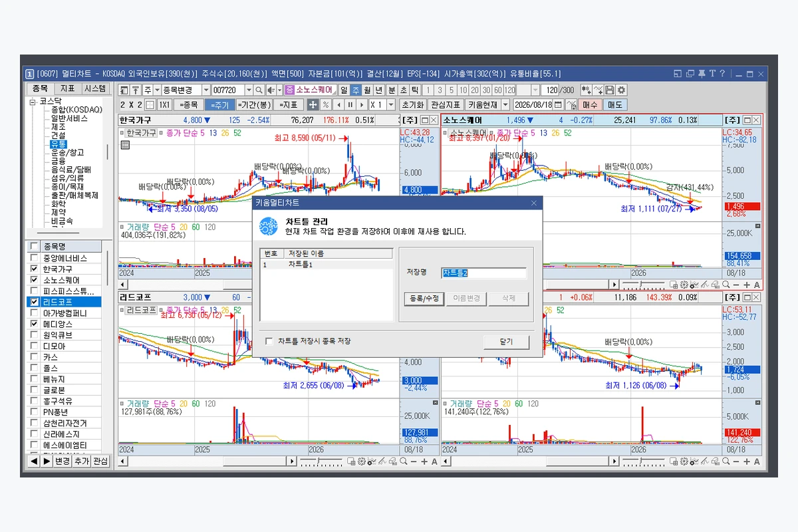Select 일 daily period tab
Screen dimensions: 798x532
click(x=343, y=90)
